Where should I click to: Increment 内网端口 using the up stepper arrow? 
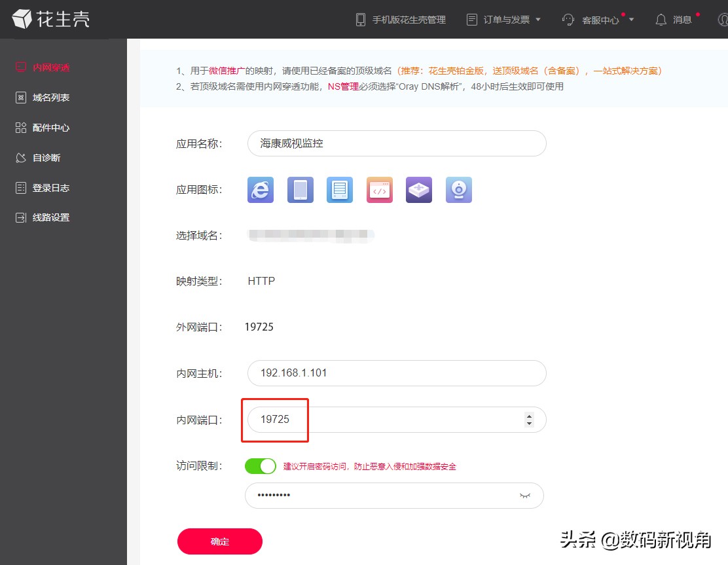click(x=529, y=416)
